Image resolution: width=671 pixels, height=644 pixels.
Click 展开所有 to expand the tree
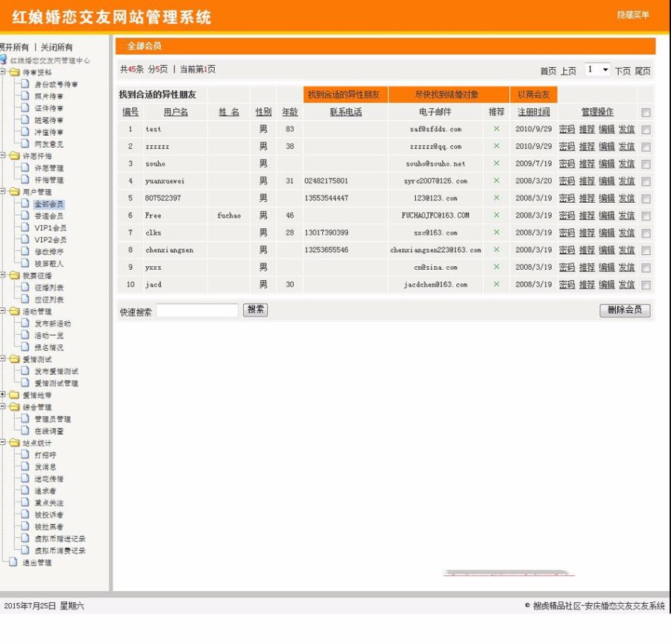(14, 47)
